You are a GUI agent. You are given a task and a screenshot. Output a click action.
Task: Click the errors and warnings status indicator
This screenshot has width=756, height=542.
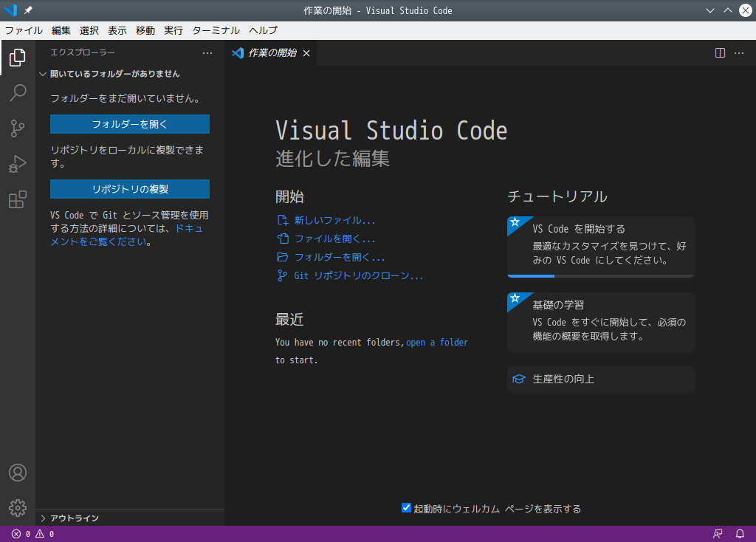[x=32, y=534]
